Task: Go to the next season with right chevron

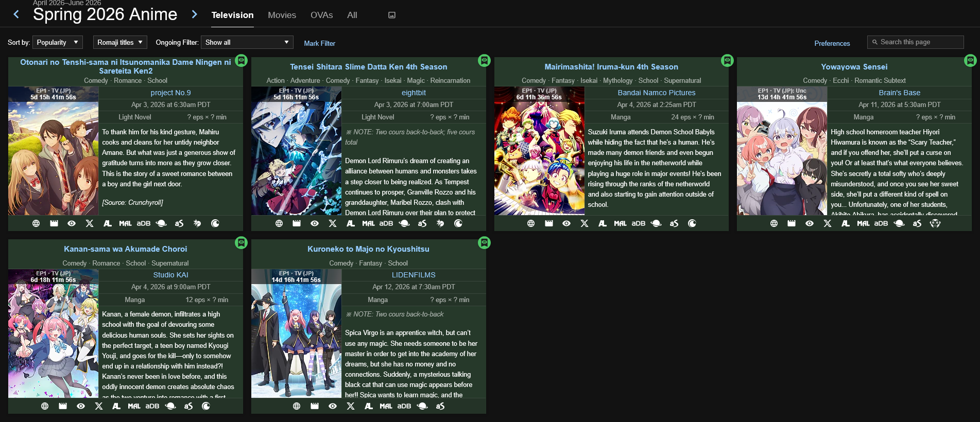Action: tap(194, 14)
